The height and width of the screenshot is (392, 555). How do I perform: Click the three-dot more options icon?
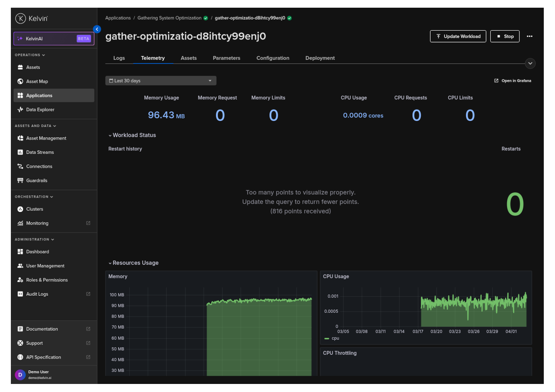coord(529,36)
